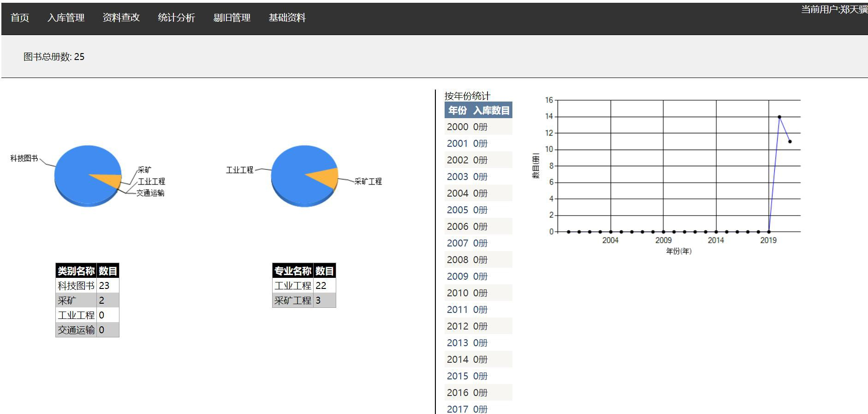Select the year 2000 row

tap(478, 127)
